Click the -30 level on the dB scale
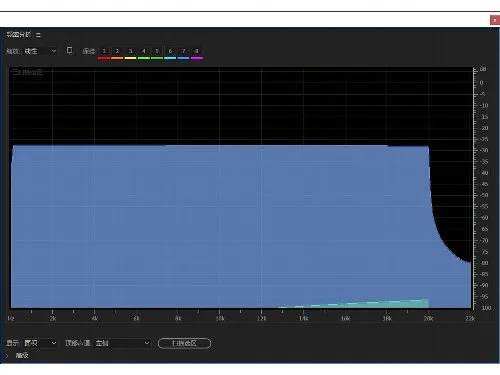 [x=484, y=150]
